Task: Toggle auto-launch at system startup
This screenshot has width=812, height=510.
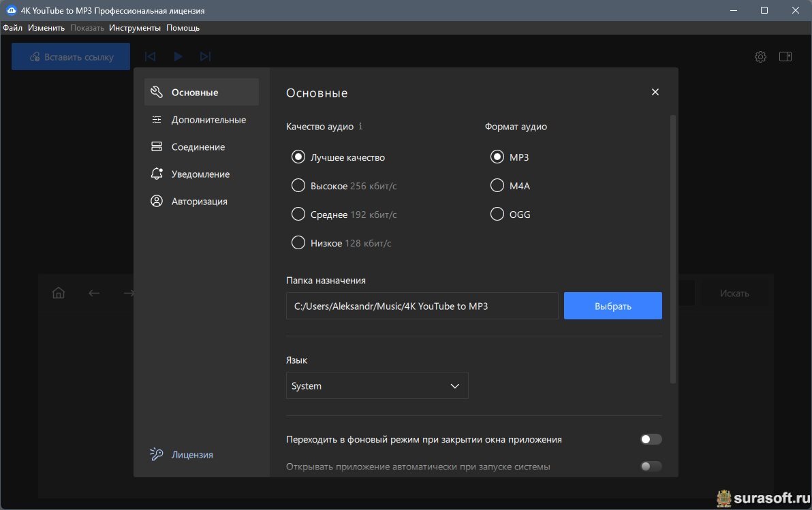Action: pyautogui.click(x=651, y=466)
